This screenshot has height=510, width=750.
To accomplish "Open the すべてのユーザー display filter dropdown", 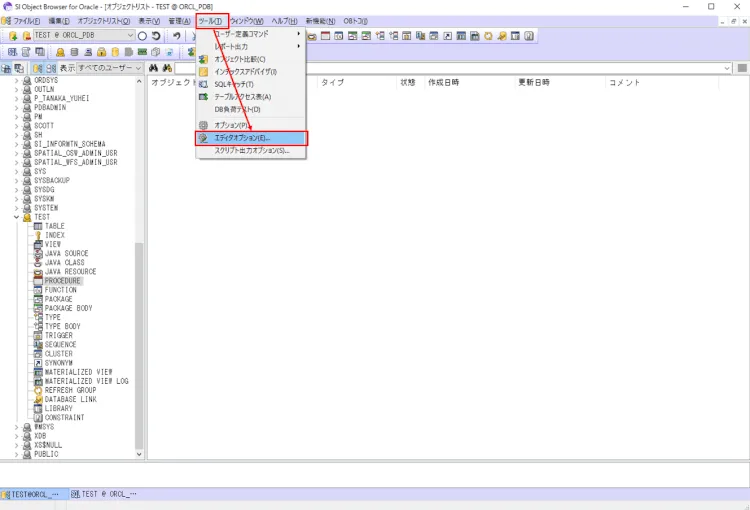I will 138,68.
